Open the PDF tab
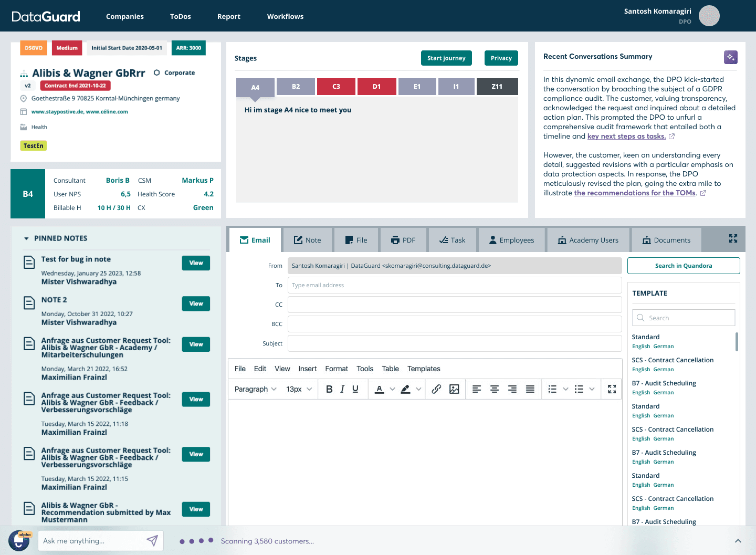This screenshot has width=756, height=555. click(x=403, y=240)
